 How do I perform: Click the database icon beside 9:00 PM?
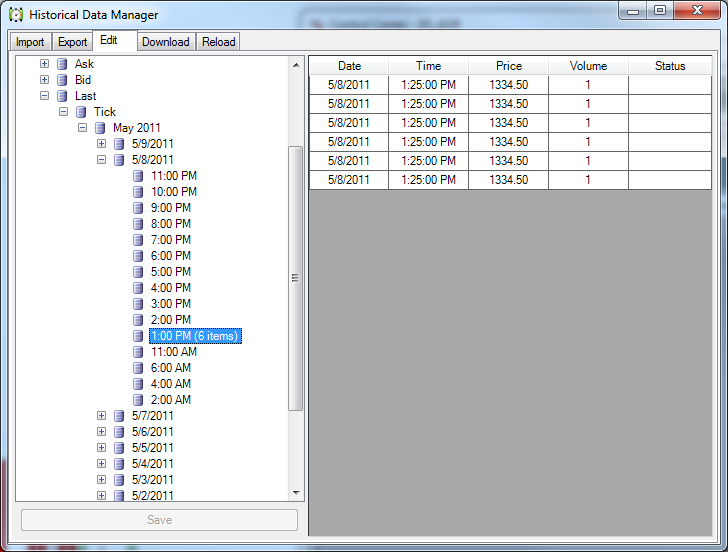pyautogui.click(x=138, y=208)
